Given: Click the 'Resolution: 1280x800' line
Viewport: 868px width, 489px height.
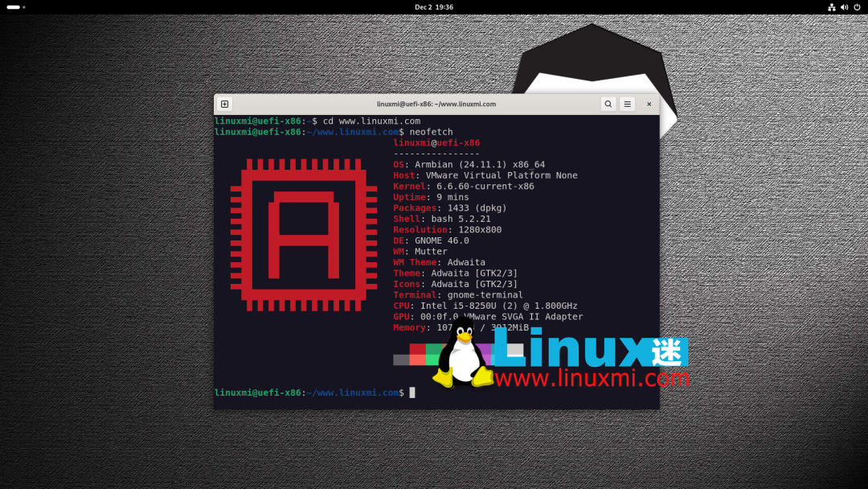Looking at the screenshot, I should [448, 229].
